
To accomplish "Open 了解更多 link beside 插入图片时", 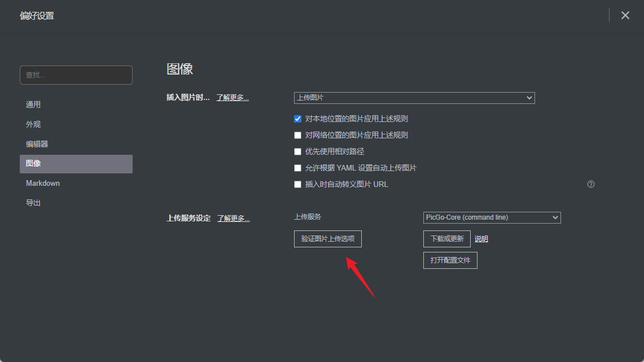I will click(x=233, y=97).
